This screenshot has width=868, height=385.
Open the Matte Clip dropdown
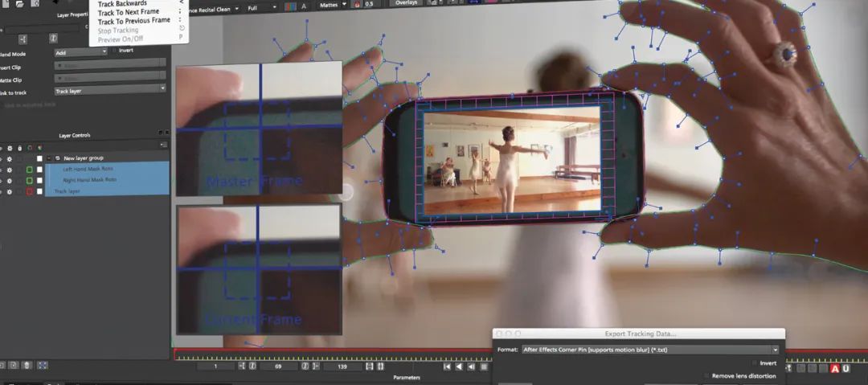110,79
